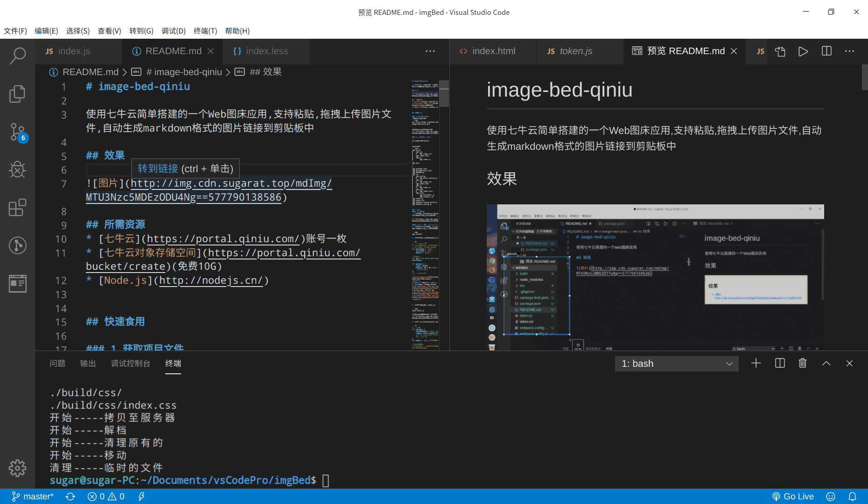Click the preview screenshot image under 效果
Viewport: 868px width, 504px height.
pos(655,277)
